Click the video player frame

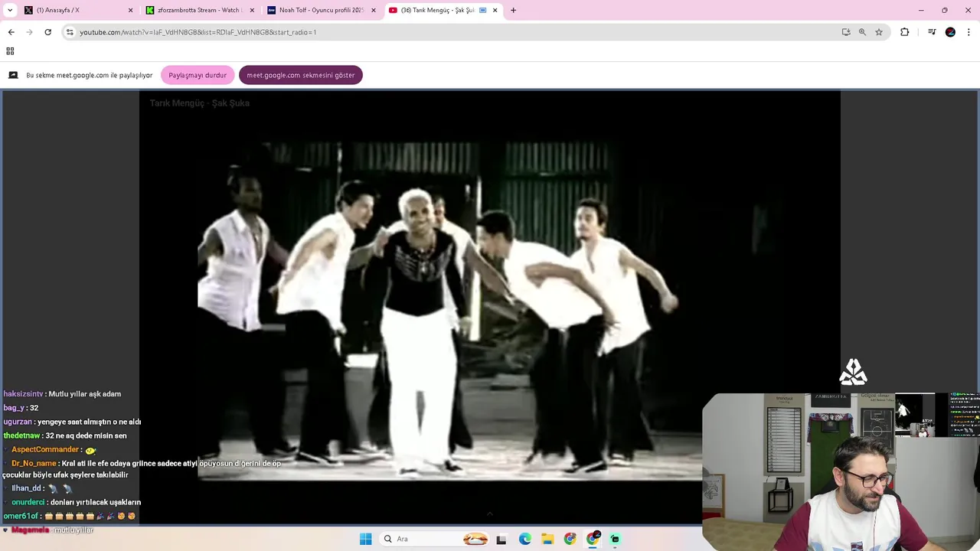(x=489, y=306)
